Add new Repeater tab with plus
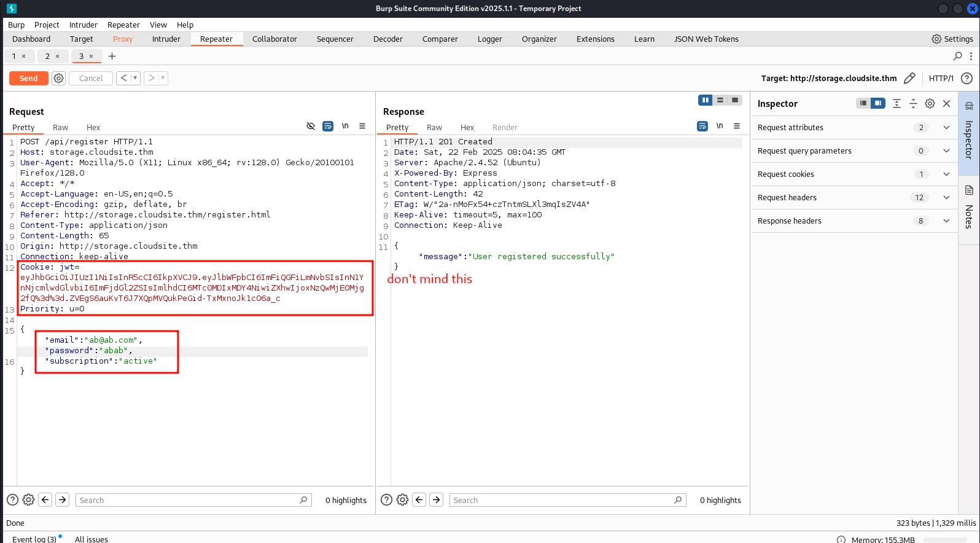The width and height of the screenshot is (980, 543). click(x=112, y=56)
